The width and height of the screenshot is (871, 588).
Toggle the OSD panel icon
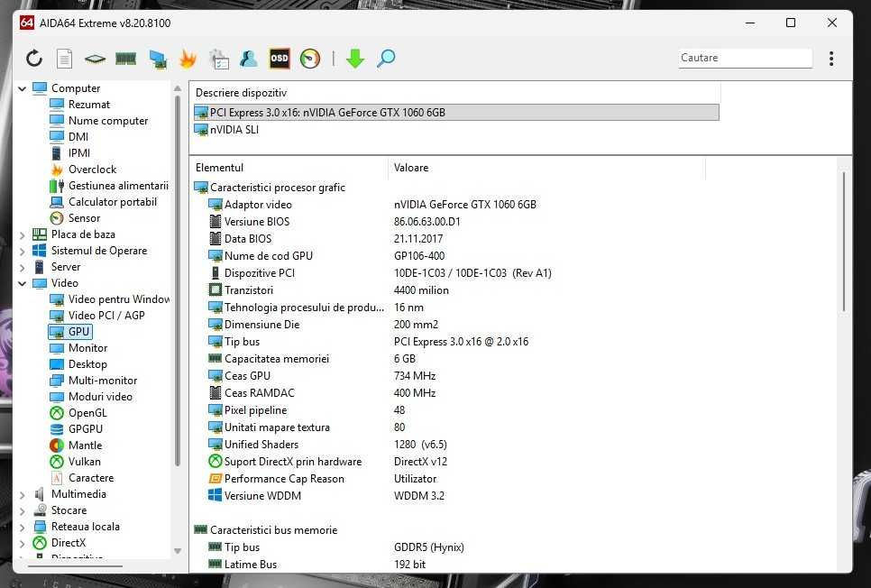coord(280,59)
